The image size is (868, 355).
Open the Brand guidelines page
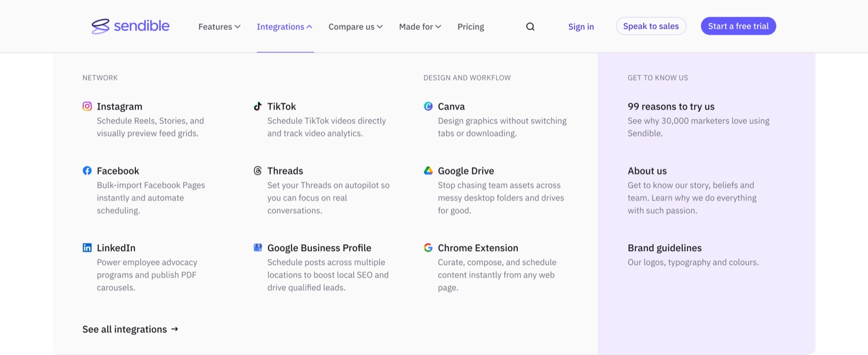pyautogui.click(x=665, y=247)
